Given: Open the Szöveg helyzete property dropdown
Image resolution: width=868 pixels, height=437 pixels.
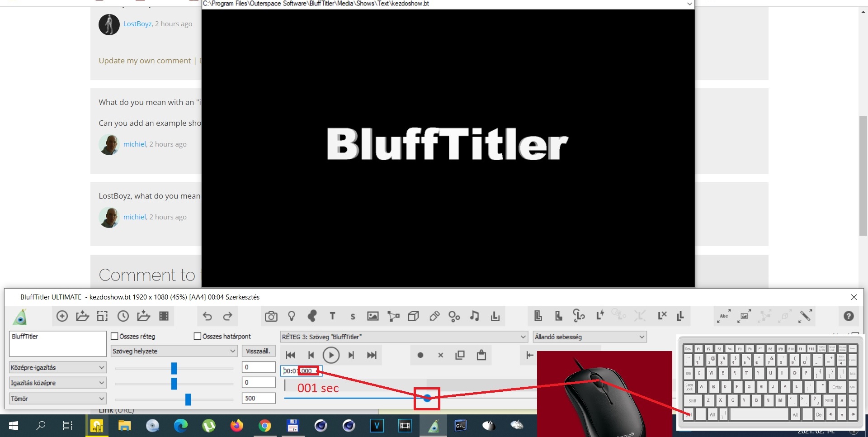Looking at the screenshot, I should tap(174, 351).
